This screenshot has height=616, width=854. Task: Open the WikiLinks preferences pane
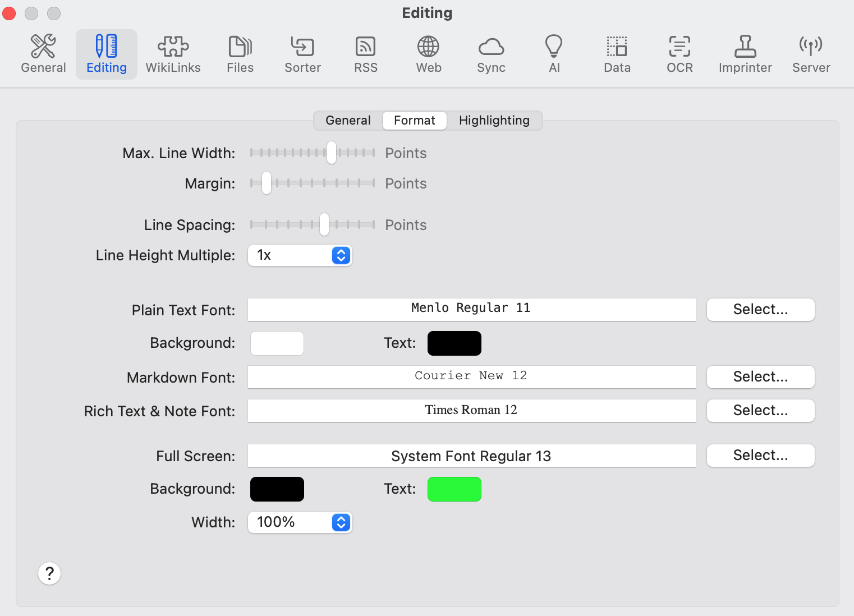click(x=173, y=54)
